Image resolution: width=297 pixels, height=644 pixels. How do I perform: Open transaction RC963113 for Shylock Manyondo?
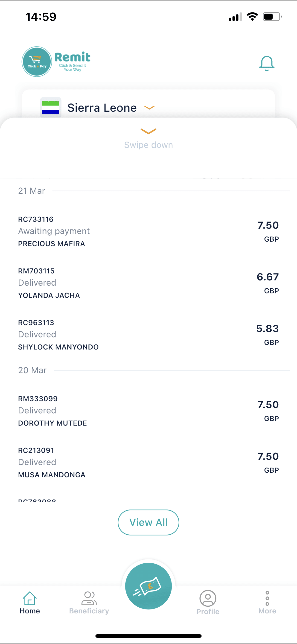(x=148, y=335)
